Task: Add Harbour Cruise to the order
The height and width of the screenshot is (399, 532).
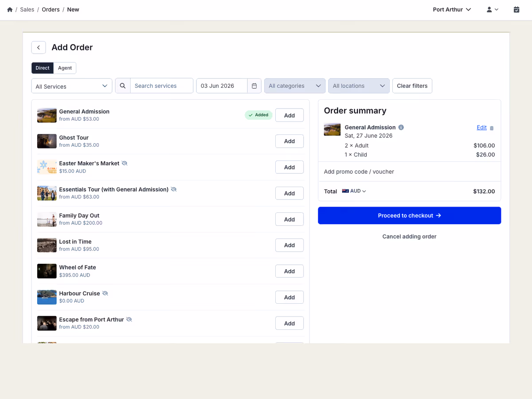Action: [289, 297]
